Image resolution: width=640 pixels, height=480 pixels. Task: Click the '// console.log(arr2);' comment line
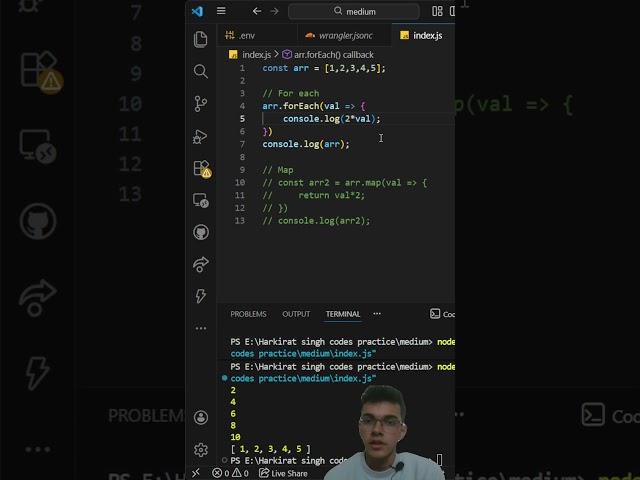(x=316, y=221)
